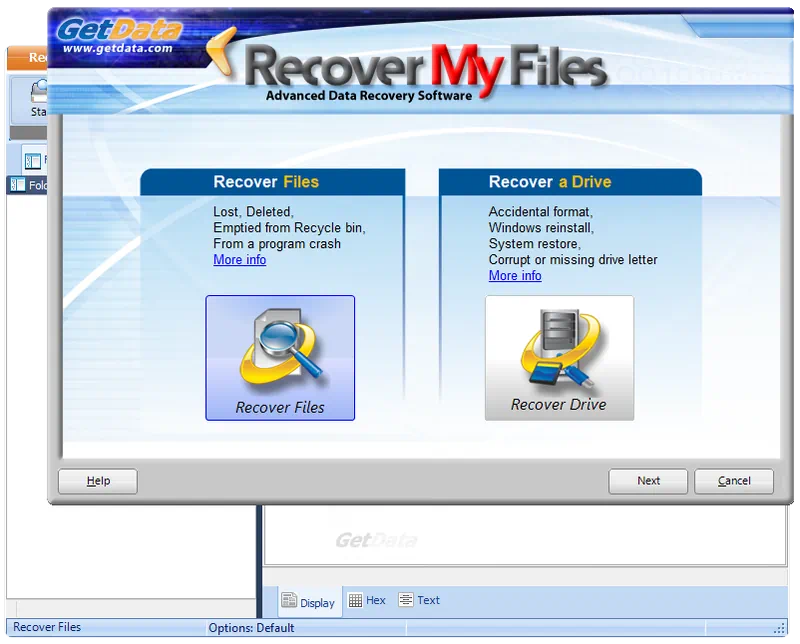The height and width of the screenshot is (644, 800).
Task: Click the 'Recover a Drive' panel header
Action: tap(570, 182)
